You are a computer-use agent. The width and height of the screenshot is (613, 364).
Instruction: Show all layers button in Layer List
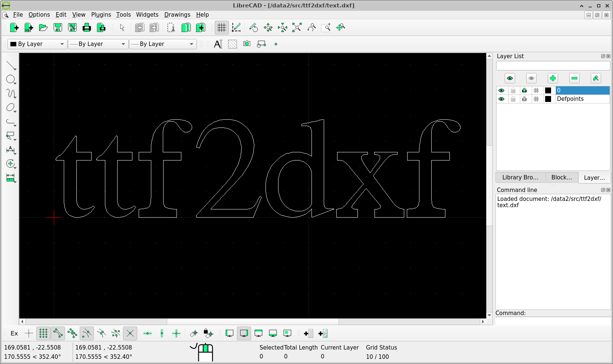tap(510, 78)
